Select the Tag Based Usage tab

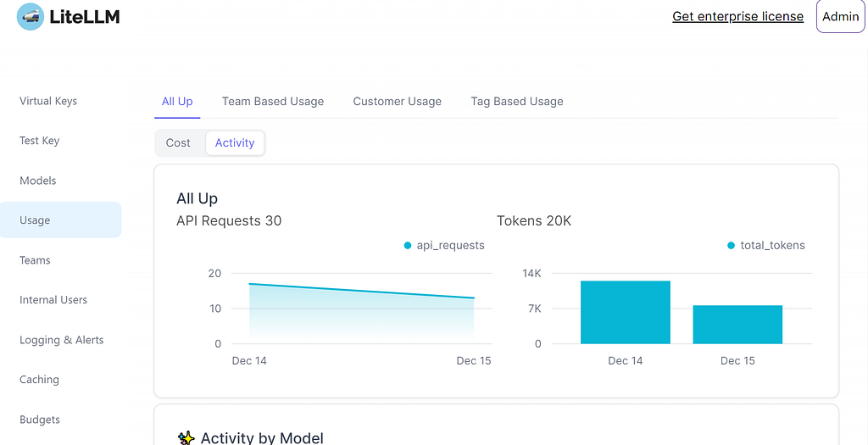517,101
